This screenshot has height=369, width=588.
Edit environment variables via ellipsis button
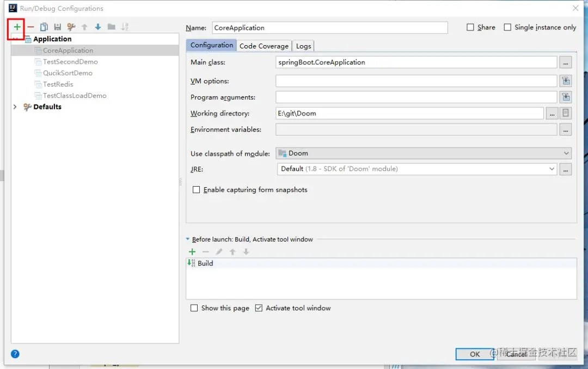pos(566,130)
